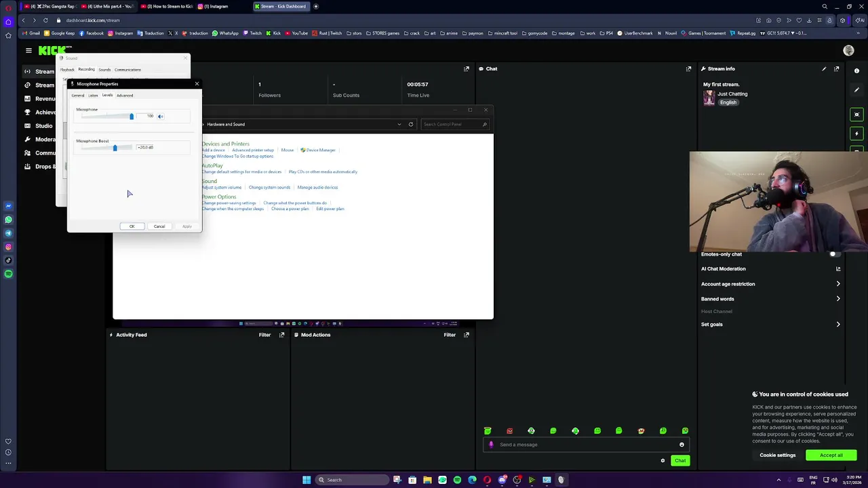Screen dimensions: 868x488
Task: Click Adjust system volume link
Action: pyautogui.click(x=221, y=188)
